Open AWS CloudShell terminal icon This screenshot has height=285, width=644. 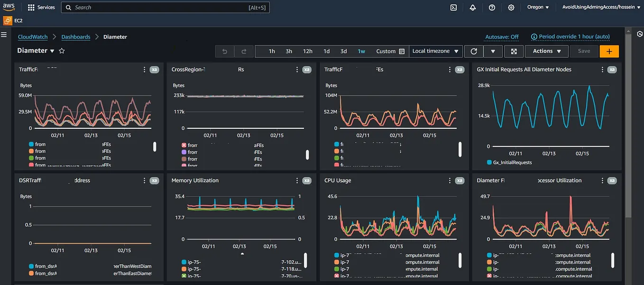[453, 8]
